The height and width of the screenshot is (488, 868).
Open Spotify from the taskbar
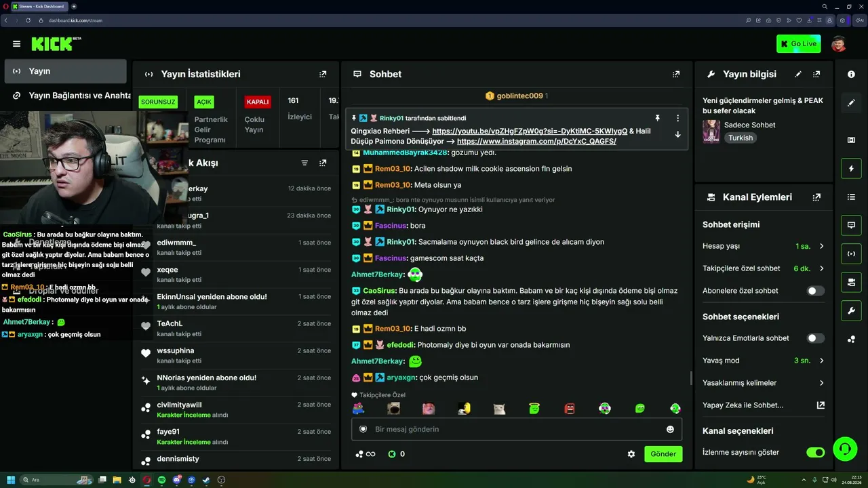coord(161,480)
